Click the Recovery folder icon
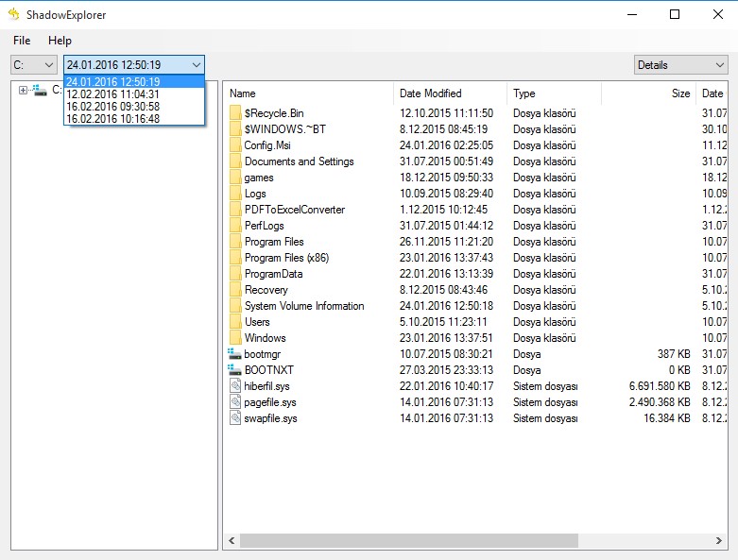This screenshot has width=738, height=560. click(x=235, y=290)
